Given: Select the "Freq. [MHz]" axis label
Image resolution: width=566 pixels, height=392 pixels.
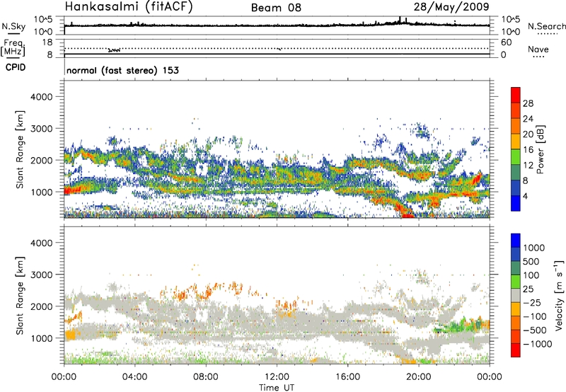Looking at the screenshot, I should (13, 47).
